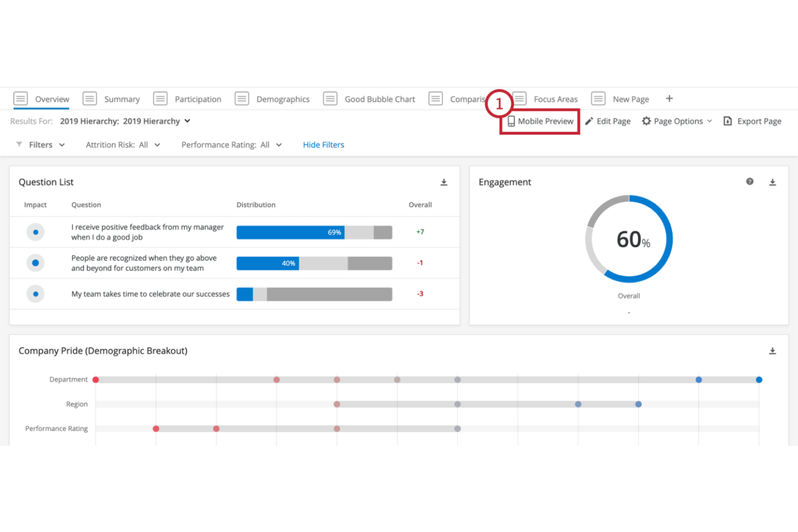Click Export Page button
The width and height of the screenshot is (798, 532).
tap(752, 121)
